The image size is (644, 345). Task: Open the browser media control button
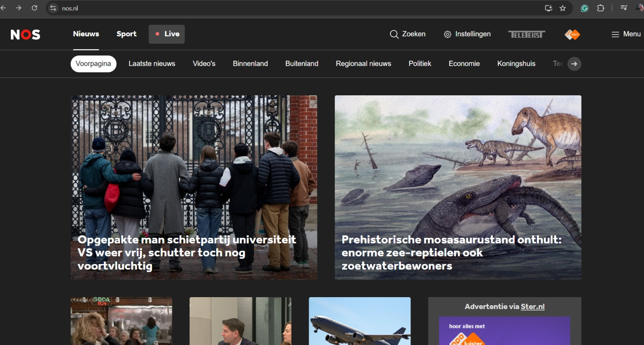[x=624, y=8]
